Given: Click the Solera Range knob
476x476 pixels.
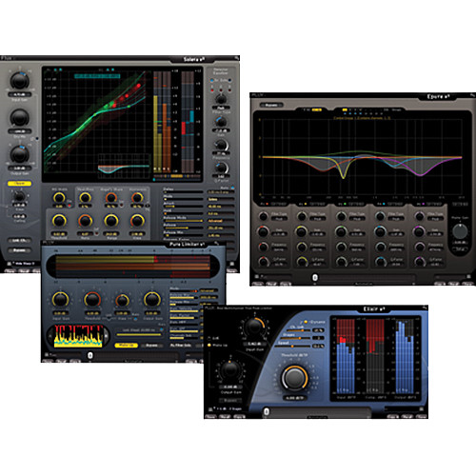Looking at the screenshot, I should 111,221.
